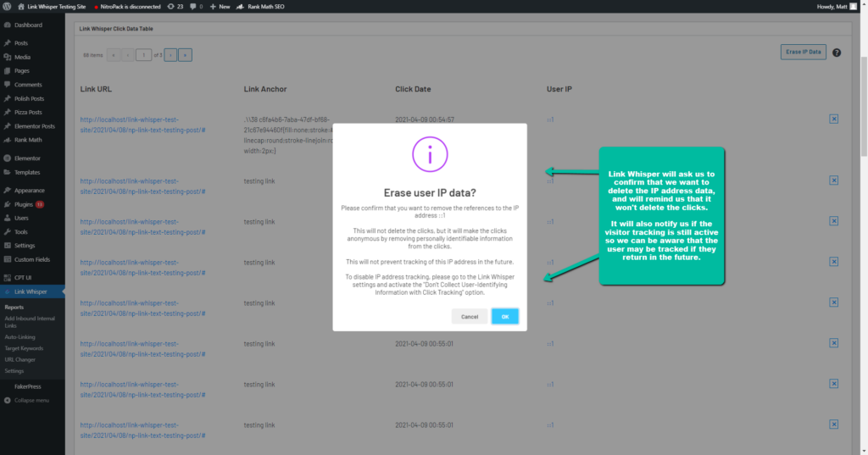Open the comments bubble in admin bar
The width and height of the screenshot is (868, 455).
pos(196,7)
